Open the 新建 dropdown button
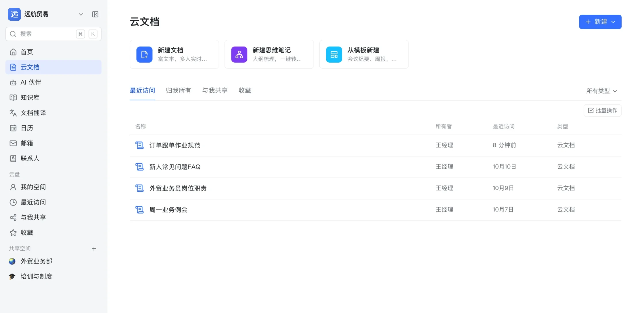 pos(600,22)
